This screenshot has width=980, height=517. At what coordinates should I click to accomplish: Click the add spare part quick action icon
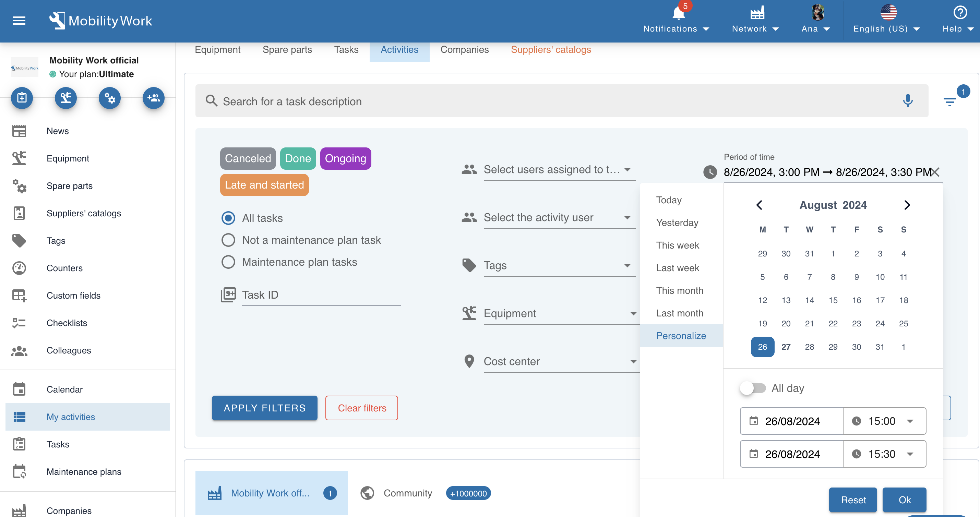(110, 98)
